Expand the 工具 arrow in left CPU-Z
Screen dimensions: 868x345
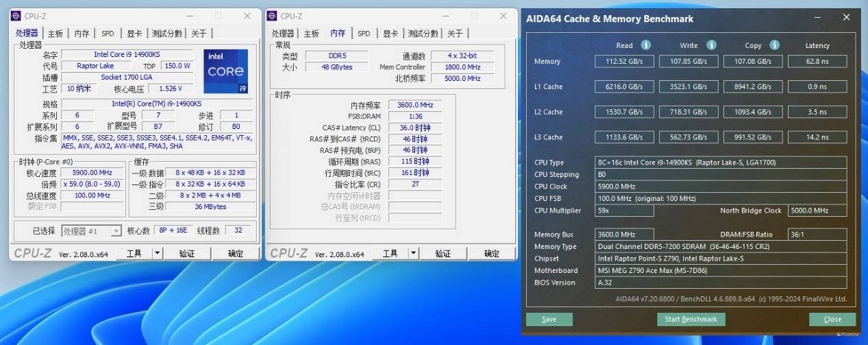(x=158, y=253)
